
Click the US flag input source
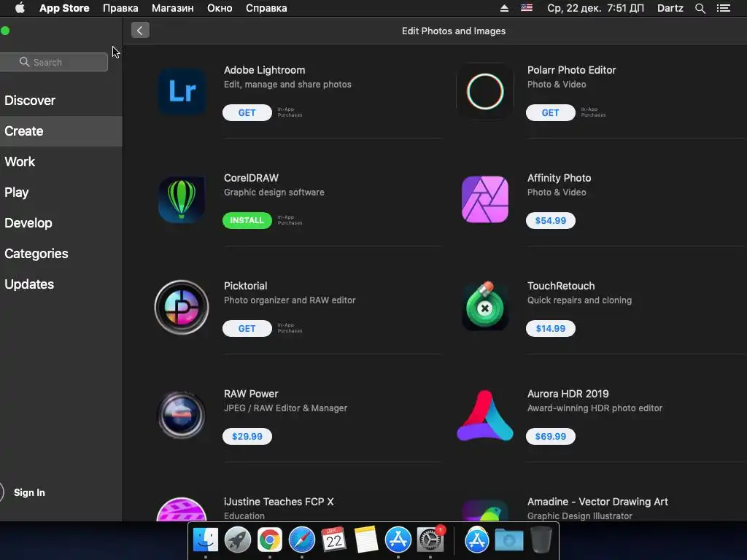[527, 8]
